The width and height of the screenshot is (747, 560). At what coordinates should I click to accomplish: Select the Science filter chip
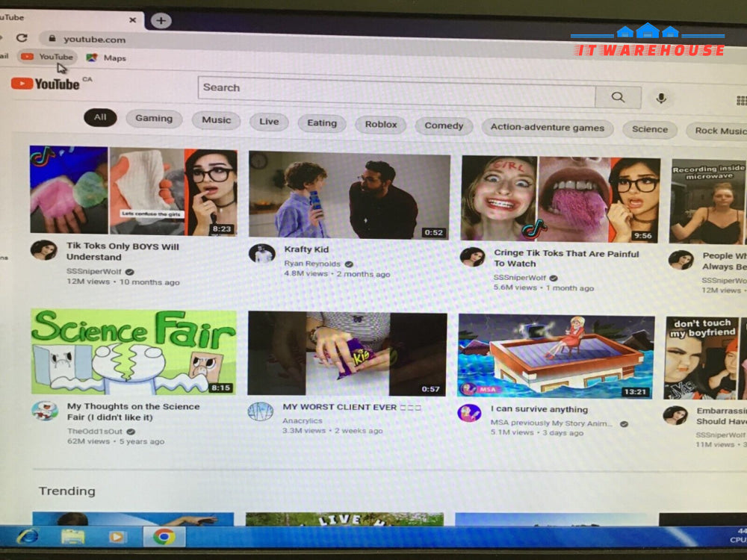[x=649, y=129]
